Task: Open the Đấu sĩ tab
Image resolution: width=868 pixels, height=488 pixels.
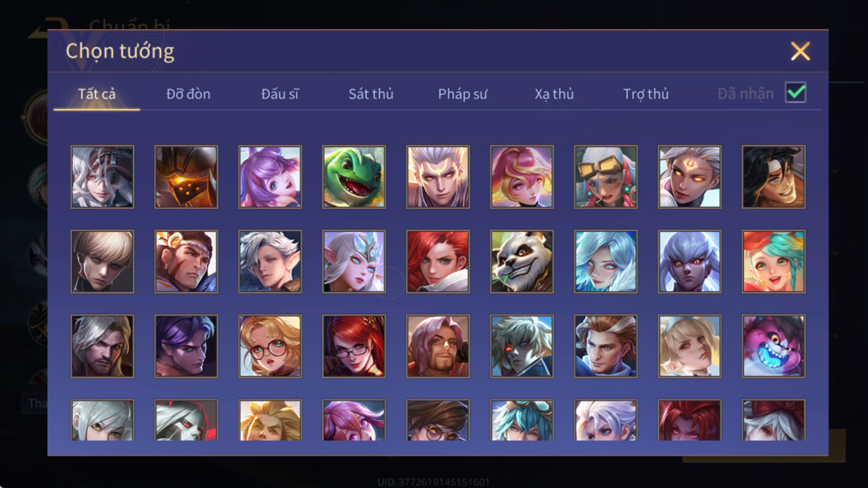Action: click(280, 94)
